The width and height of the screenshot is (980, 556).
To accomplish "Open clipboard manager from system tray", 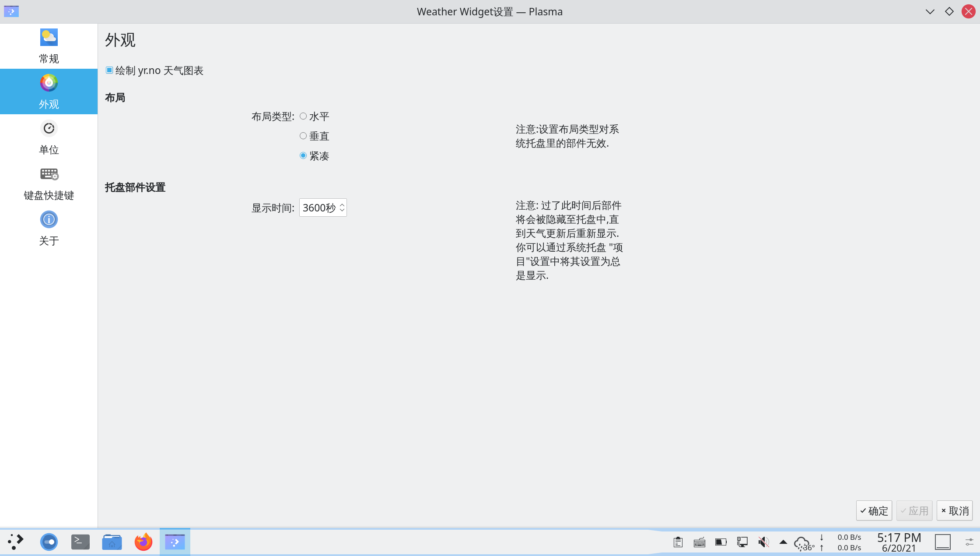I will (678, 542).
